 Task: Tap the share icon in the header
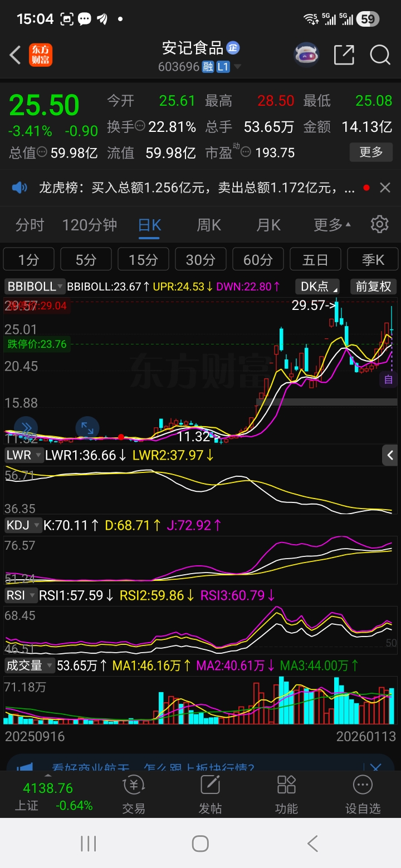pos(344,55)
